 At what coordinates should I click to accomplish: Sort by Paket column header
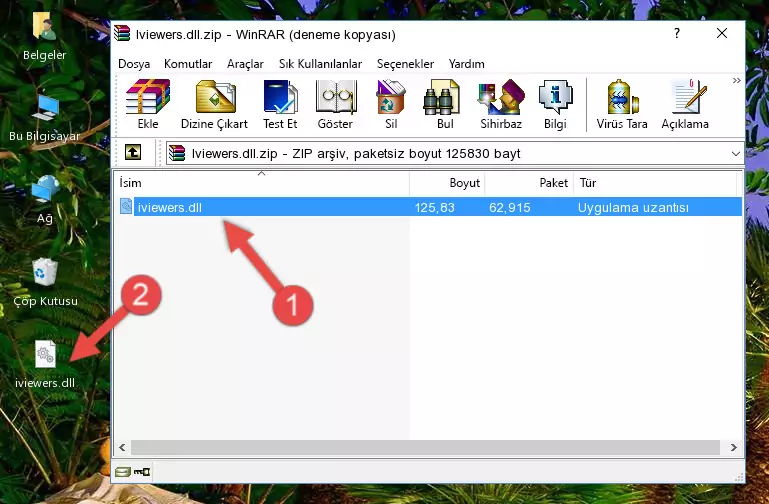529,183
